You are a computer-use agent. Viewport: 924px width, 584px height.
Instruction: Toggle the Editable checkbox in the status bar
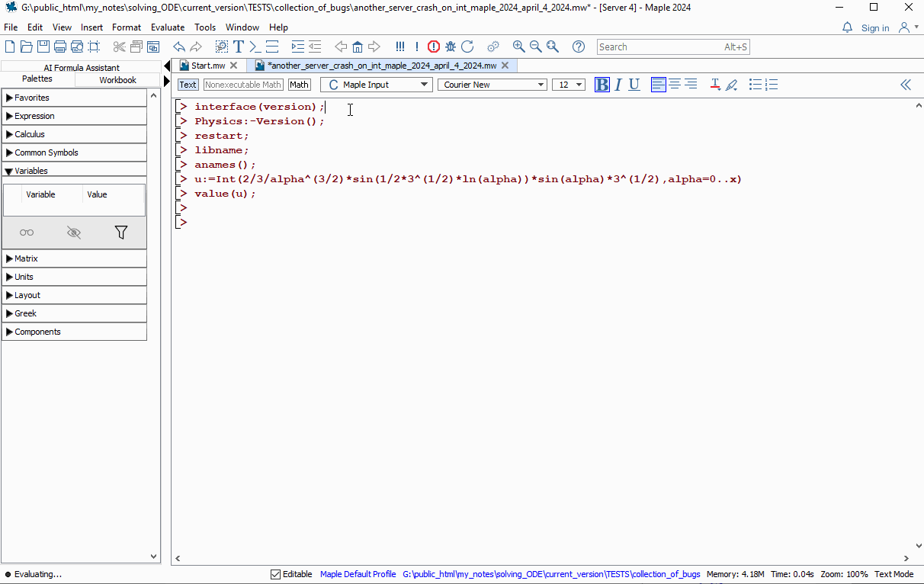tap(276, 574)
